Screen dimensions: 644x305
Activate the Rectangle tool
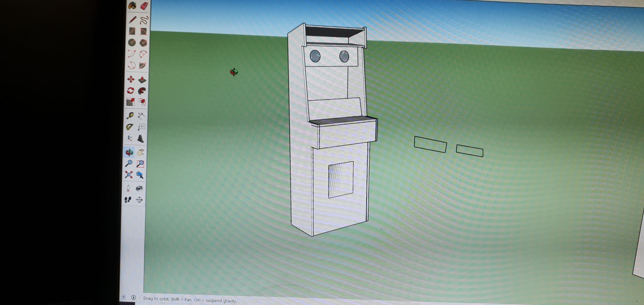[132, 31]
